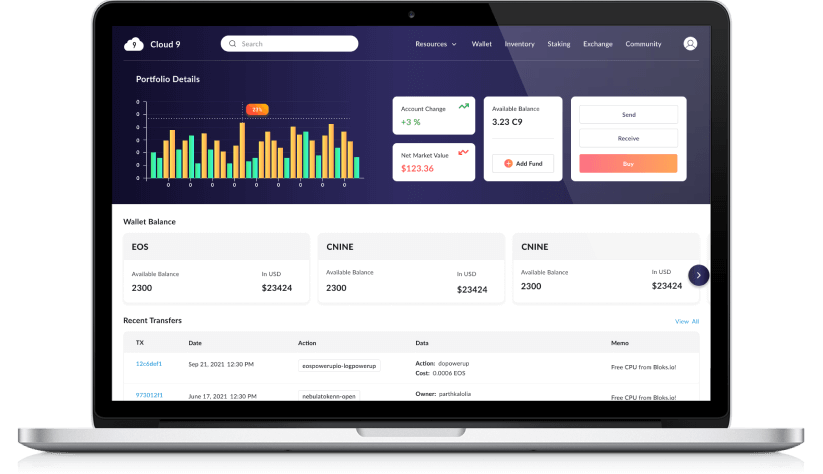Viewport: 823px width, 474px height.
Task: Click the next wallet carousel arrow
Action: pos(699,275)
